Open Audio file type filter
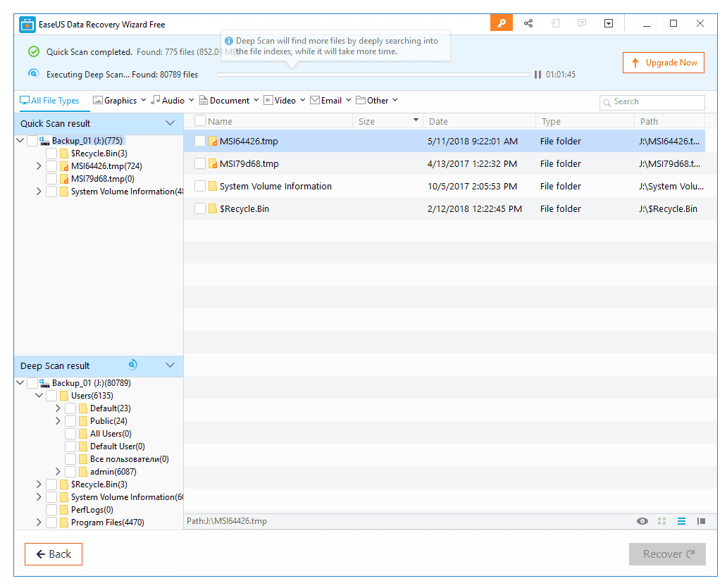This screenshot has width=727, height=588. pos(173,101)
